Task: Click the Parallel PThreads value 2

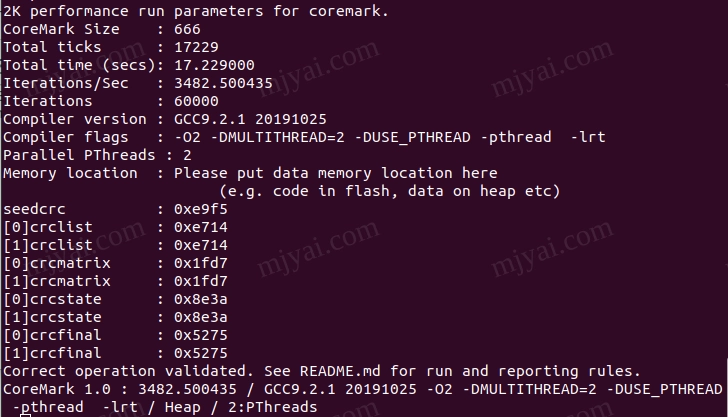Action: pos(187,155)
